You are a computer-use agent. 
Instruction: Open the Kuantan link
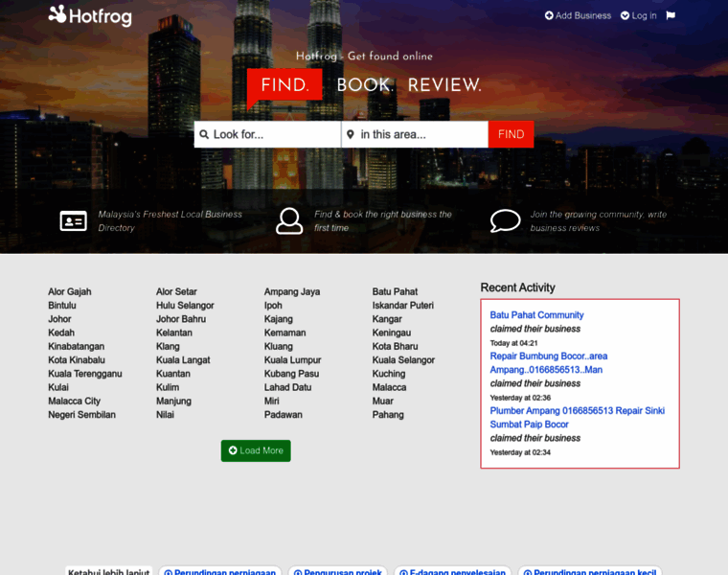pyautogui.click(x=173, y=374)
